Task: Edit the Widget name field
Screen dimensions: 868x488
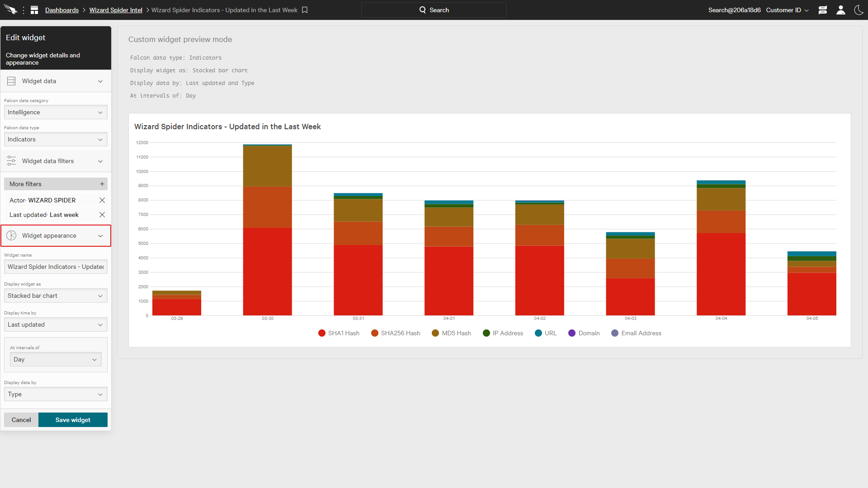Action: point(56,267)
